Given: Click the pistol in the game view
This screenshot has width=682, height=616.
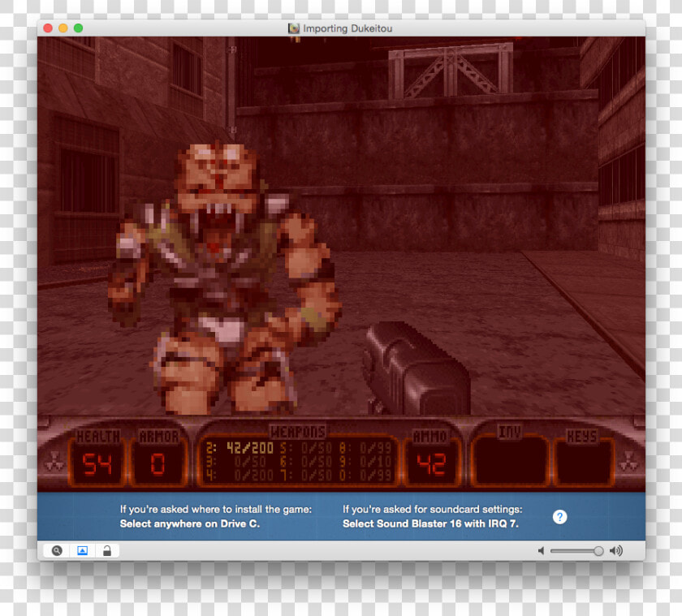Looking at the screenshot, I should (x=416, y=368).
